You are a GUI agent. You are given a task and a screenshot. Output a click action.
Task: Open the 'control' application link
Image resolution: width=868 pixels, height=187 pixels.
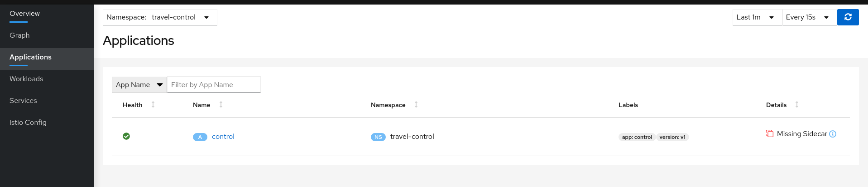223,137
